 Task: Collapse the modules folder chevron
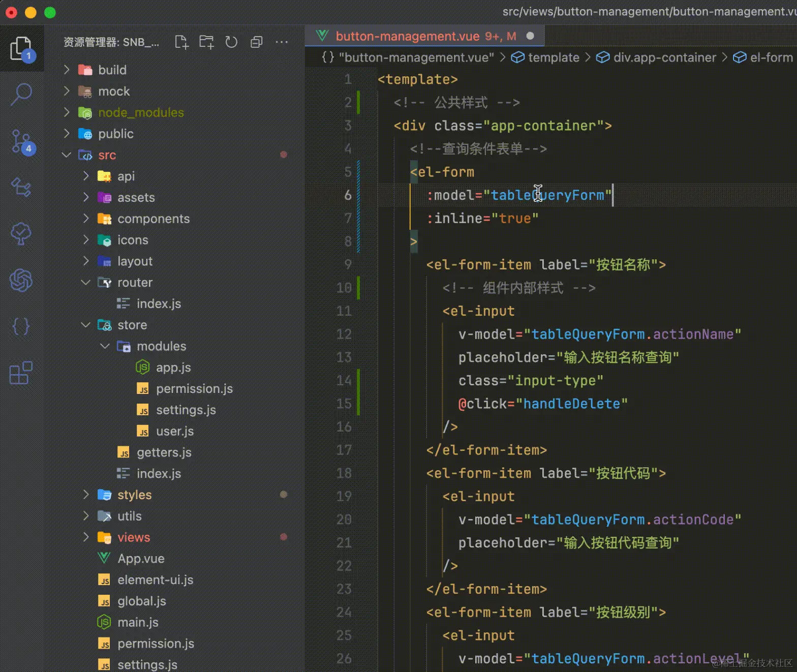click(105, 346)
